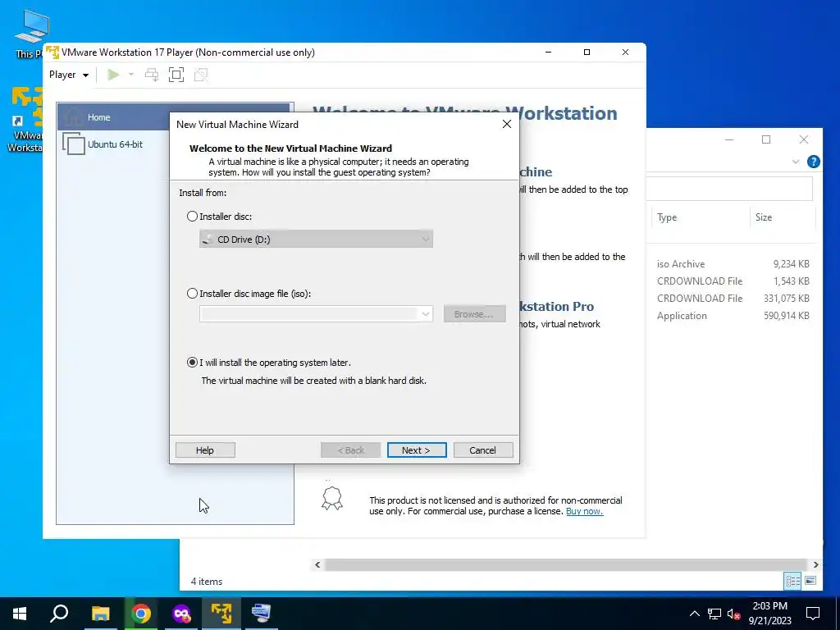The width and height of the screenshot is (840, 630).
Task: Select the 1,543 KB CRDOWNLOAD File row
Action: point(733,281)
